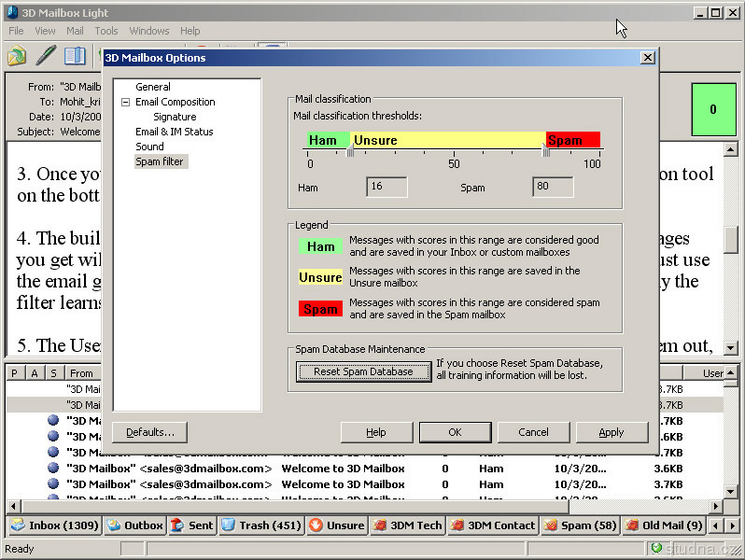Click the compose pen toolbar icon
745x560 pixels.
tap(46, 55)
